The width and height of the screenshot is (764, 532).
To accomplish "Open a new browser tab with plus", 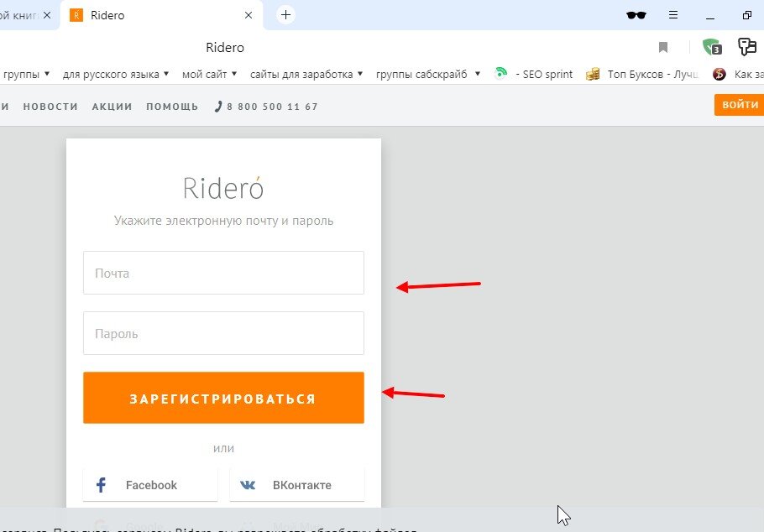I will tap(286, 15).
